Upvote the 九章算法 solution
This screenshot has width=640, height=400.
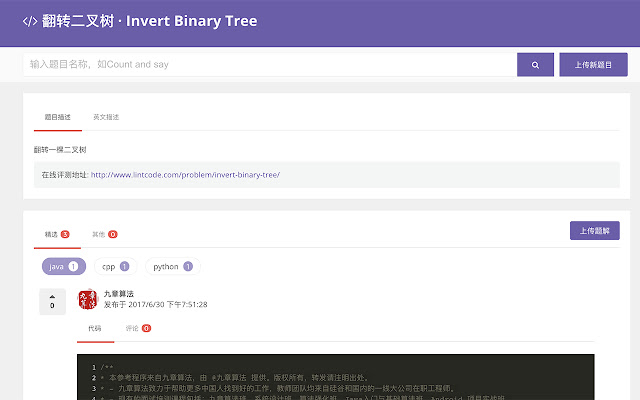click(52, 297)
